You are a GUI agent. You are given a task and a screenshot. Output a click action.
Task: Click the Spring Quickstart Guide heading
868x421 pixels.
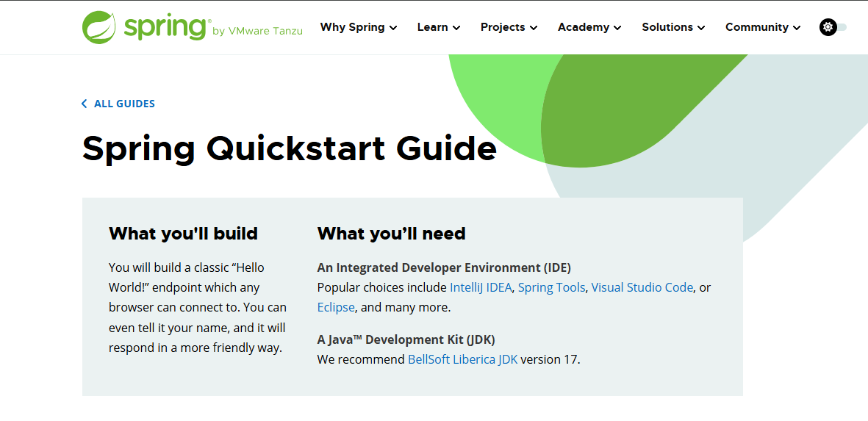[x=290, y=148]
